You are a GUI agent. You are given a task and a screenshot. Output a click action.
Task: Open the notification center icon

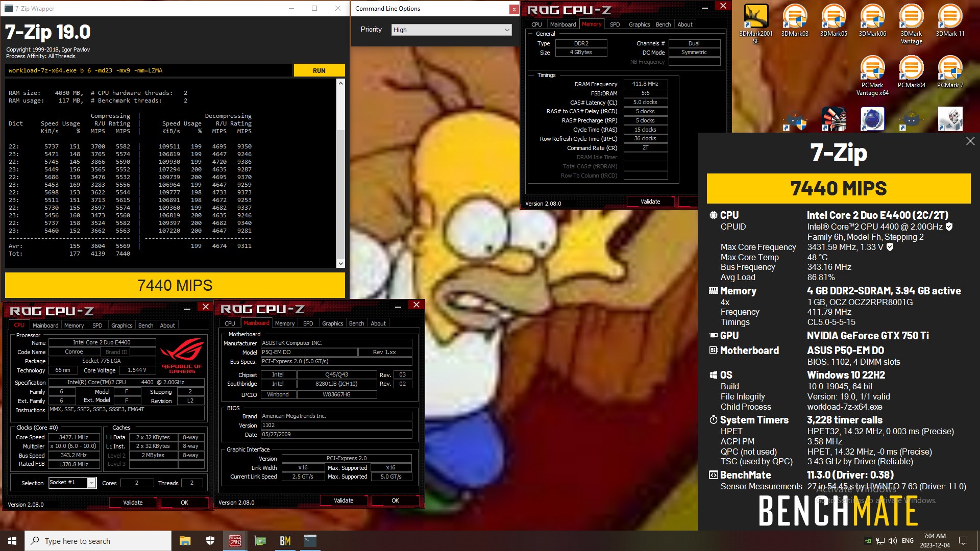963,541
